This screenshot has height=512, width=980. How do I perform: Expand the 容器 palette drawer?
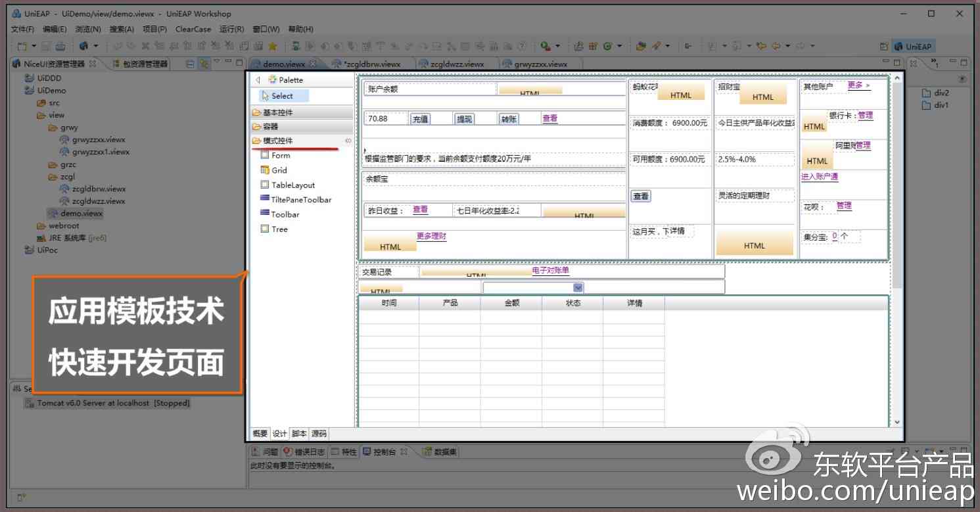tap(302, 126)
